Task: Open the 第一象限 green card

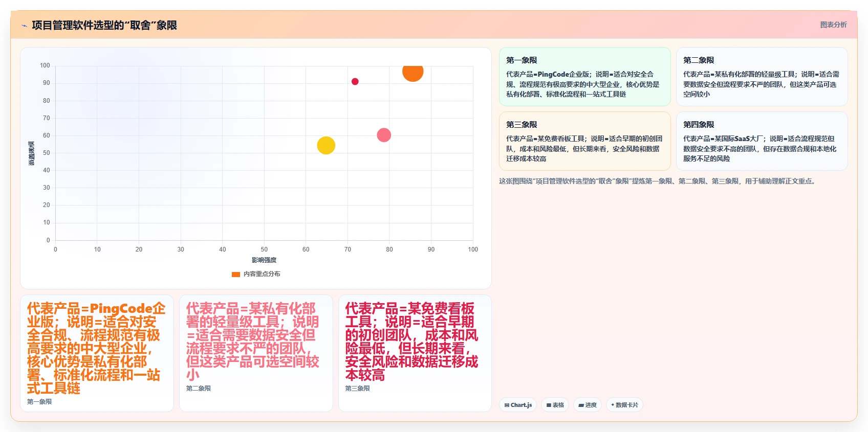Action: (x=585, y=77)
